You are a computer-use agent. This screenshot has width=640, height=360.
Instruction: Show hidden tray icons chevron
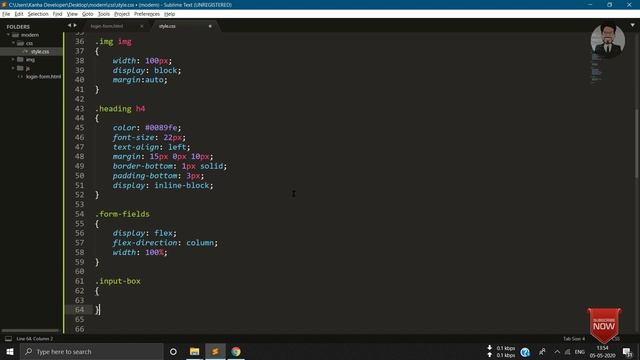(557, 351)
